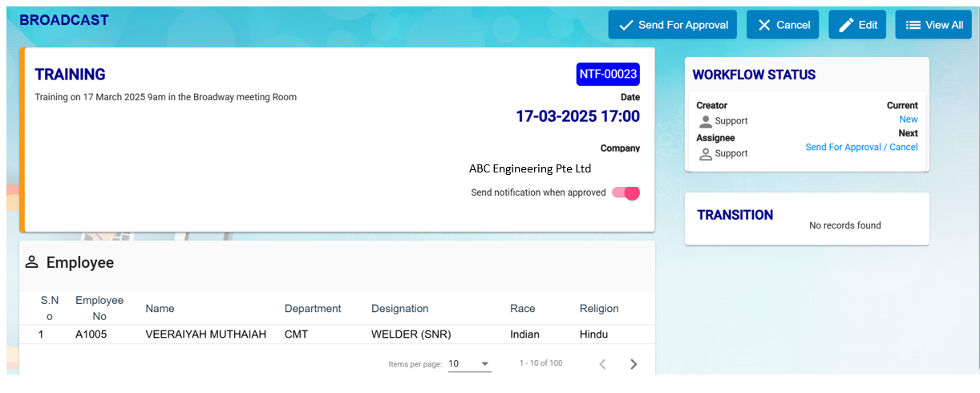This screenshot has width=980, height=393.
Task: Click the Assignee person outline icon
Action: pyautogui.click(x=706, y=154)
